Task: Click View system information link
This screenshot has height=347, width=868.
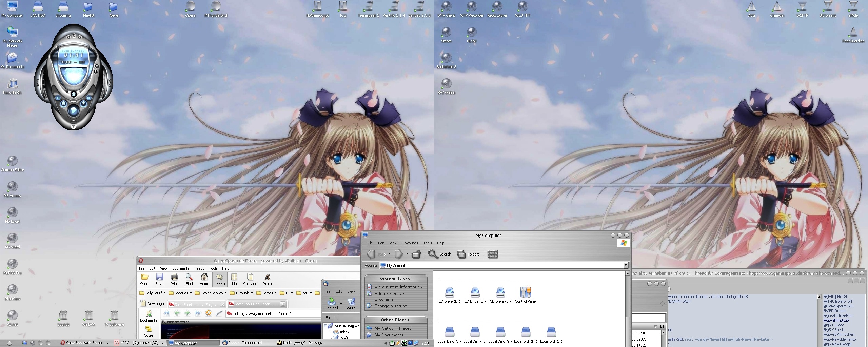Action: pos(398,287)
